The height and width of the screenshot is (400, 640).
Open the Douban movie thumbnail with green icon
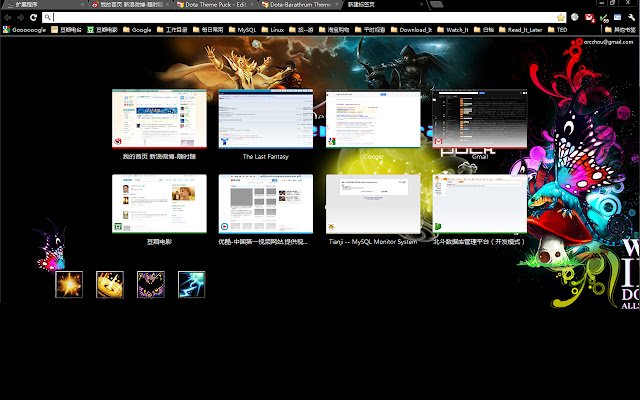tap(159, 204)
